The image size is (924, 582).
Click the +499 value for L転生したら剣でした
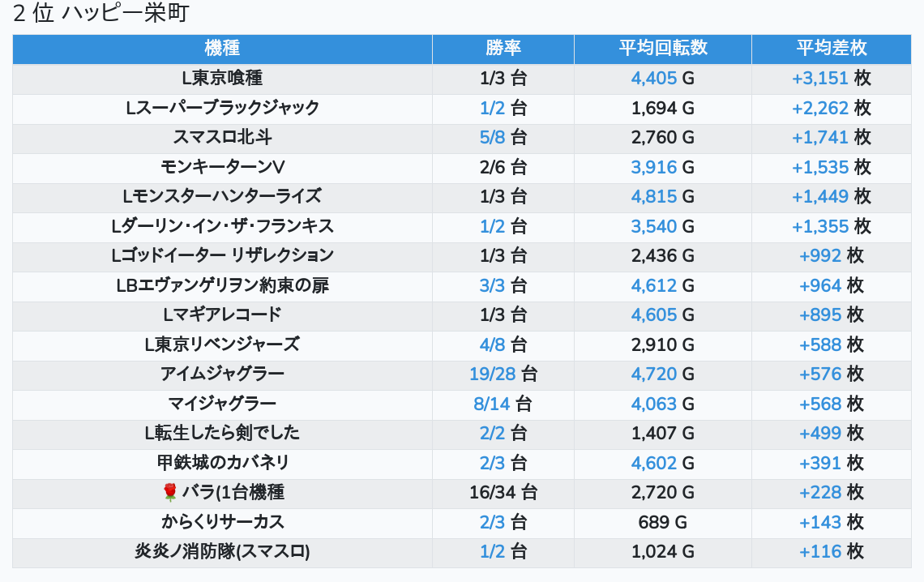(x=819, y=434)
